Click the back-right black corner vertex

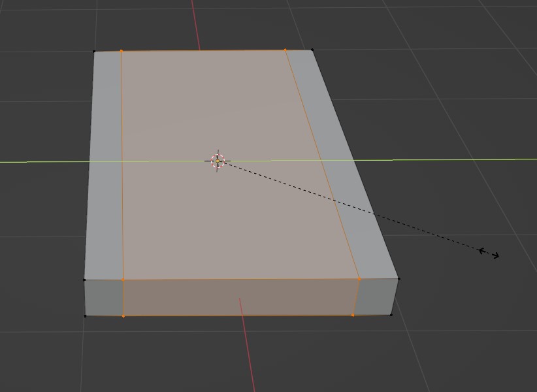click(x=312, y=50)
